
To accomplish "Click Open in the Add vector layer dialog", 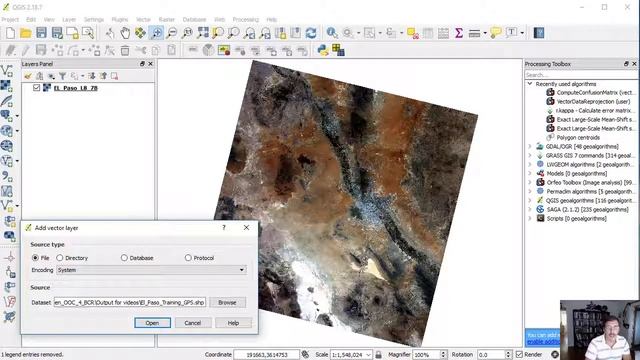I will click(x=152, y=323).
